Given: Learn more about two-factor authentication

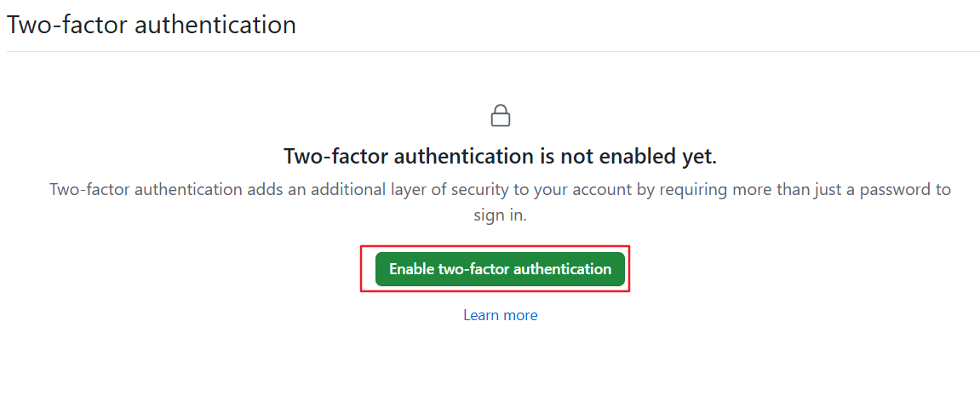Looking at the screenshot, I should [500, 315].
